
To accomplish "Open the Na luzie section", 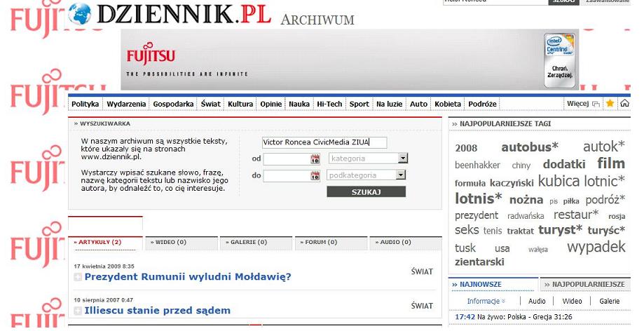I will pyautogui.click(x=390, y=104).
